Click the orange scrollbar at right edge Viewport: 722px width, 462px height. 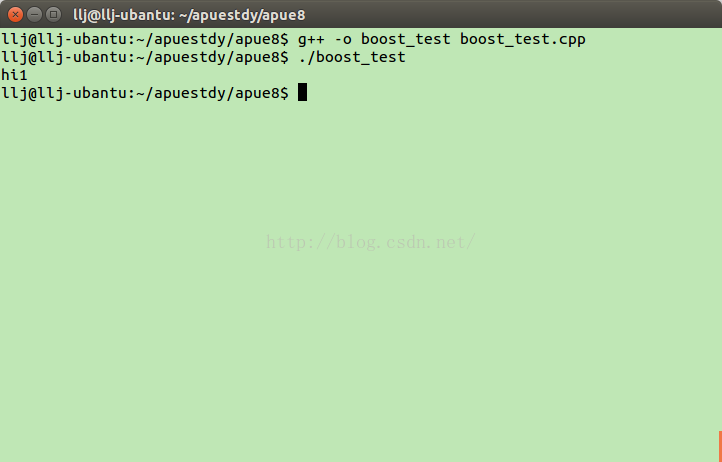click(x=720, y=446)
